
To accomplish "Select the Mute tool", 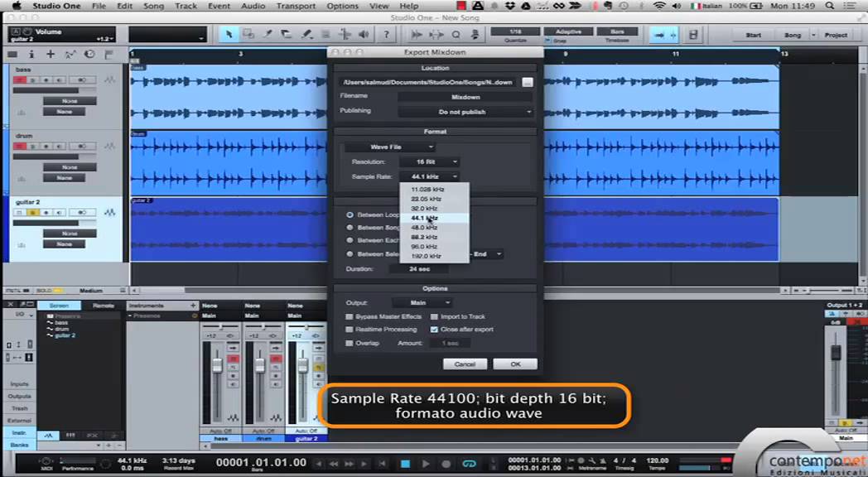I will tap(325, 34).
